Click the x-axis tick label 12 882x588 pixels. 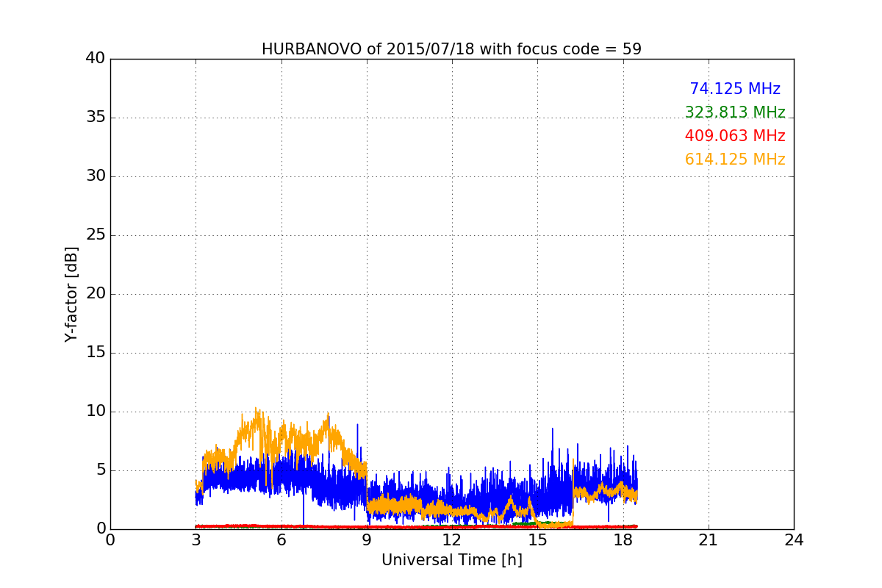tap(452, 540)
